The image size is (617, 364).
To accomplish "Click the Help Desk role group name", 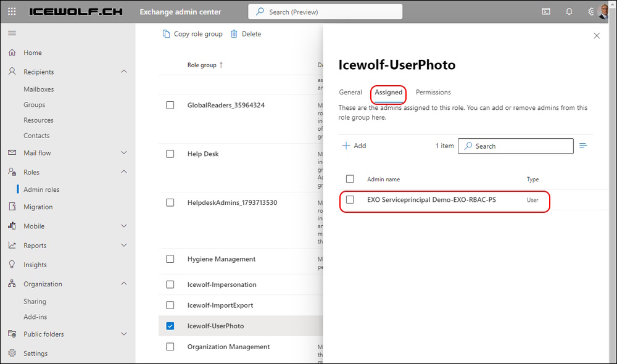I will point(203,154).
